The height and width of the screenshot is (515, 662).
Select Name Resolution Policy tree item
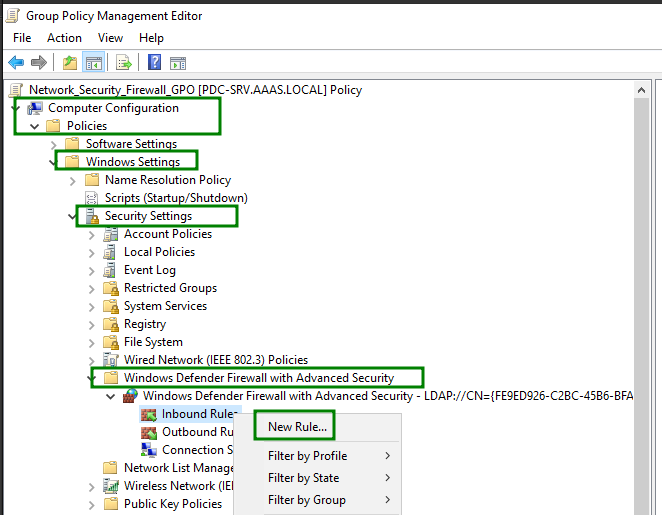(168, 180)
